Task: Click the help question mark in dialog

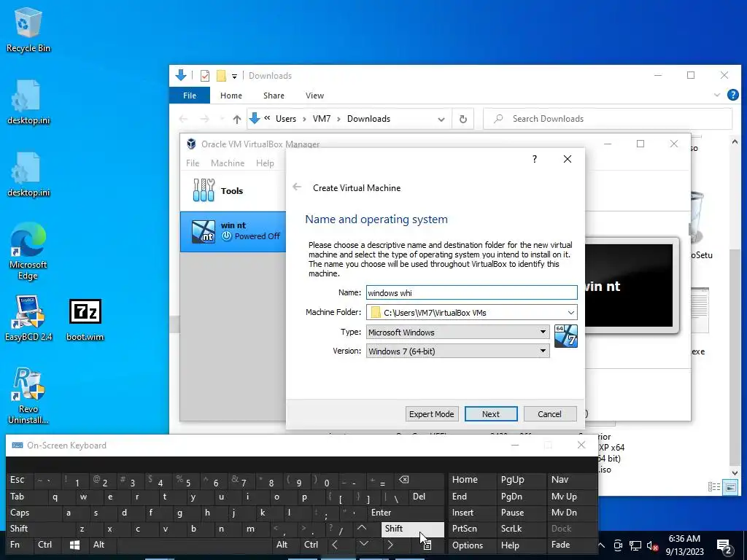Action: (x=535, y=159)
